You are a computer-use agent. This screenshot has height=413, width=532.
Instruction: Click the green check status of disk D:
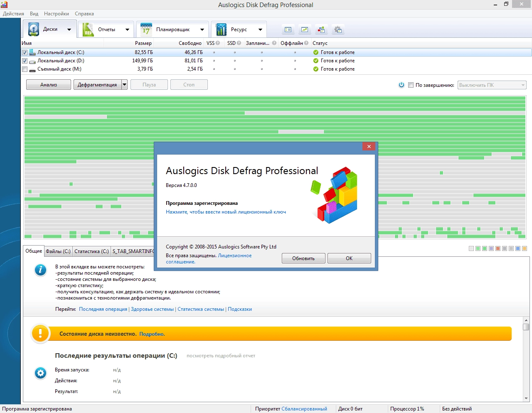[x=316, y=61]
